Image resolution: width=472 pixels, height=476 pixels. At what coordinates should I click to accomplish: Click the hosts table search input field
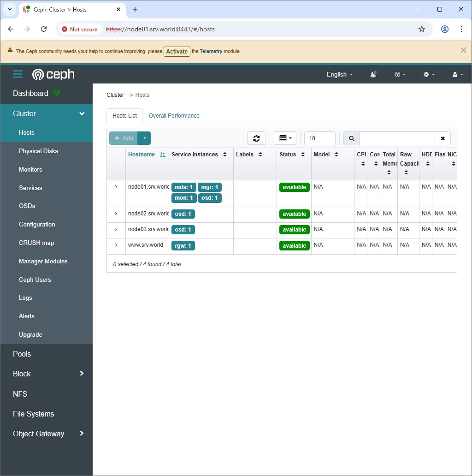397,138
